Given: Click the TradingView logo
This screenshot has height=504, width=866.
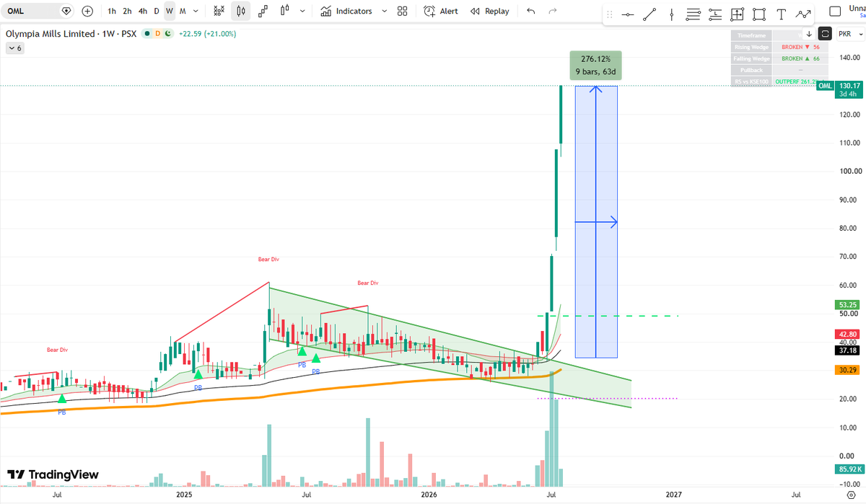Looking at the screenshot, I should coord(53,474).
